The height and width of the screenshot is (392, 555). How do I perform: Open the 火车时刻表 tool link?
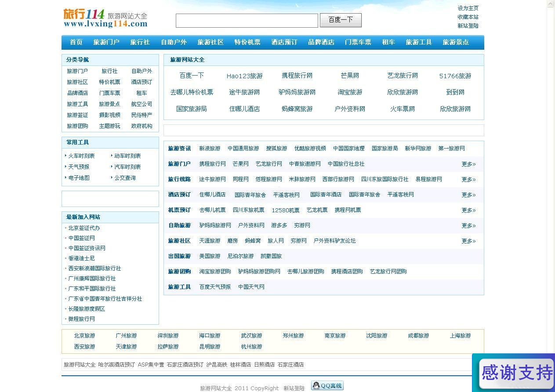(x=81, y=156)
